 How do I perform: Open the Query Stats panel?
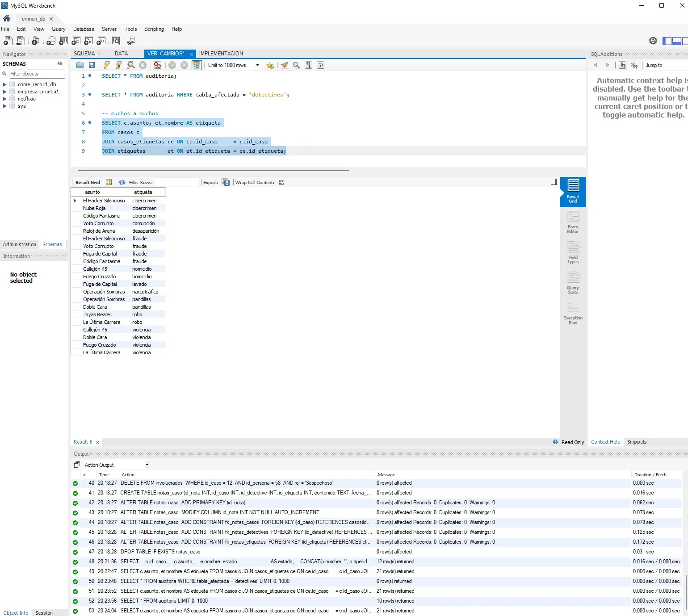pyautogui.click(x=573, y=283)
